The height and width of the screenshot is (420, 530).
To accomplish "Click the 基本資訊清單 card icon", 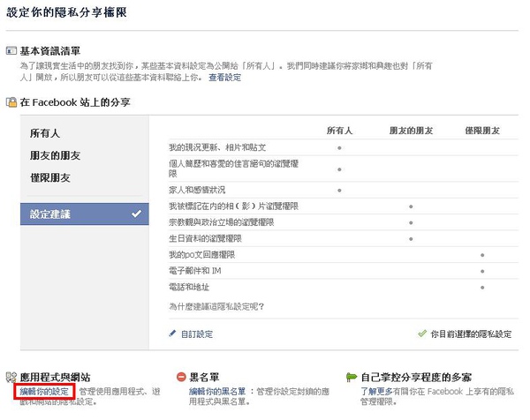I will [x=11, y=51].
